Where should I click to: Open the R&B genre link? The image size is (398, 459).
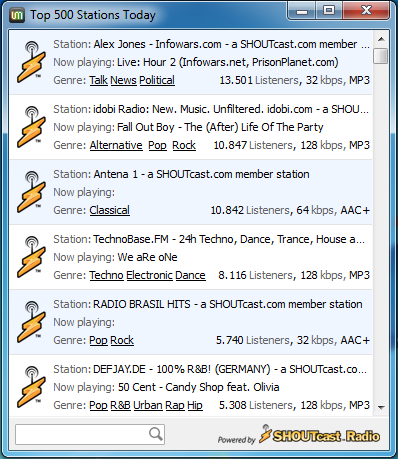[120, 405]
